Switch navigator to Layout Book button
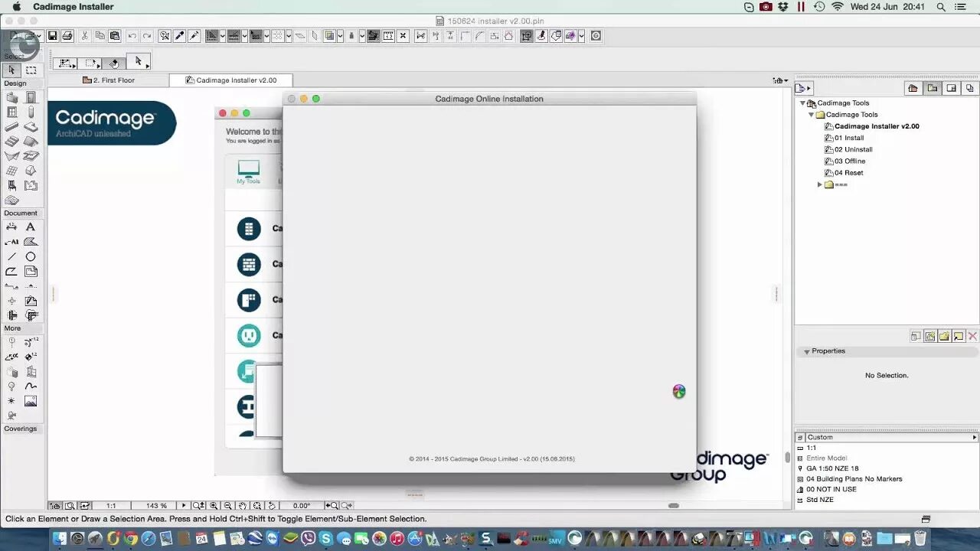This screenshot has width=980, height=551. pos(951,88)
